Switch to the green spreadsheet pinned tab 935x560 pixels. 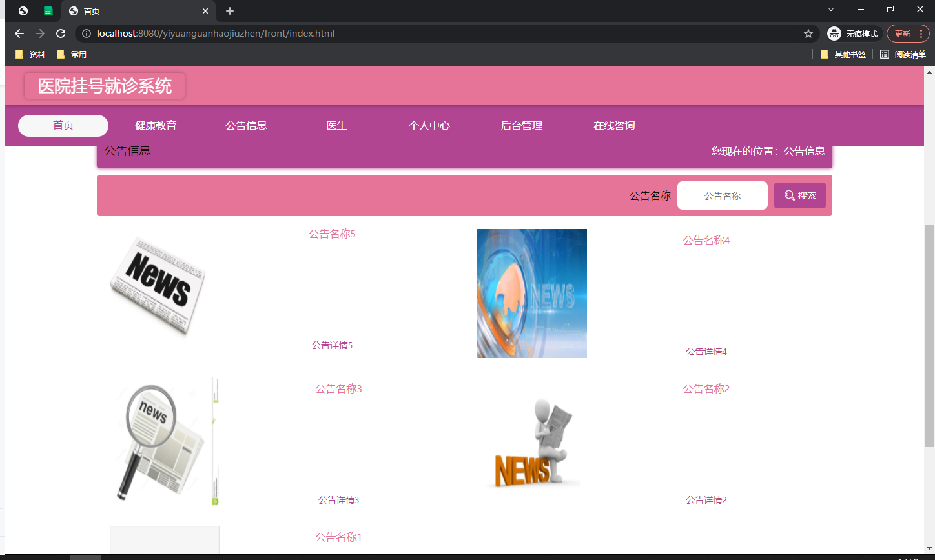point(48,11)
